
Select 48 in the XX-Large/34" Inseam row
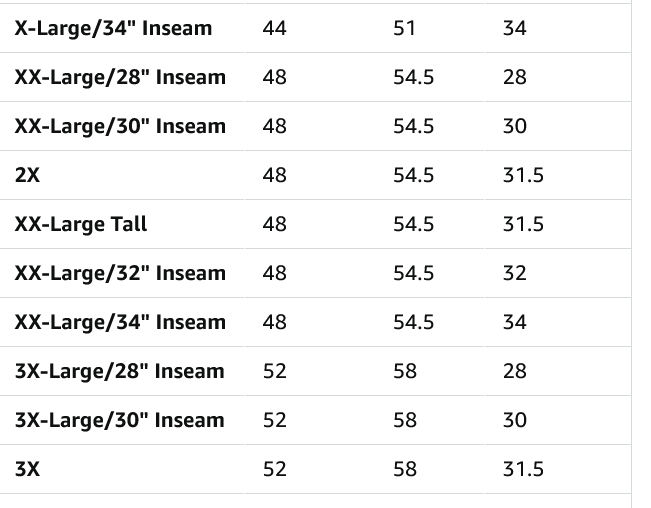pyautogui.click(x=274, y=322)
